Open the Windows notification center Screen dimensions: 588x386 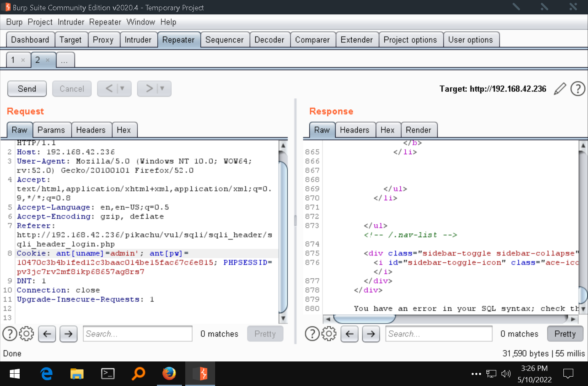[x=568, y=374]
